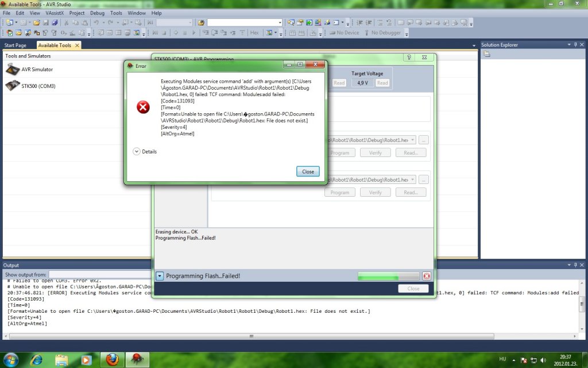This screenshot has width=588, height=368.
Task: Open Solution Explorer window position dropdown
Action: 569,45
